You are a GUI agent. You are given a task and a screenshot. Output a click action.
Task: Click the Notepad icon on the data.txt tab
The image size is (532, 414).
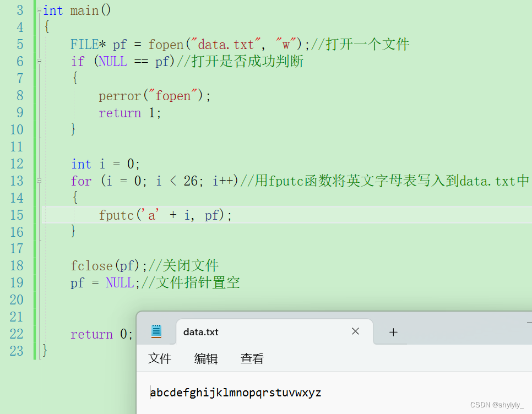coord(156,331)
